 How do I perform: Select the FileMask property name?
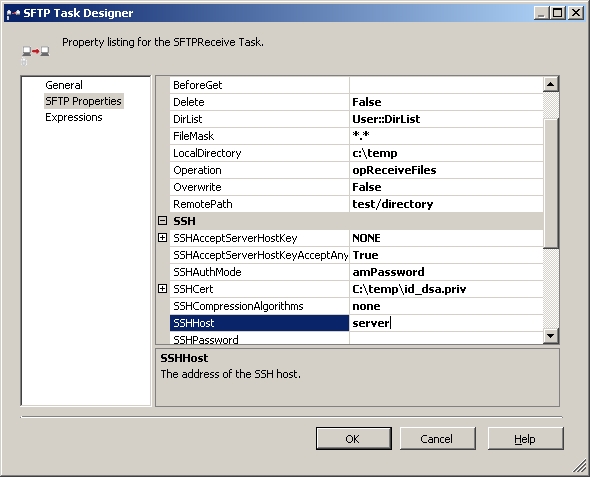click(259, 136)
